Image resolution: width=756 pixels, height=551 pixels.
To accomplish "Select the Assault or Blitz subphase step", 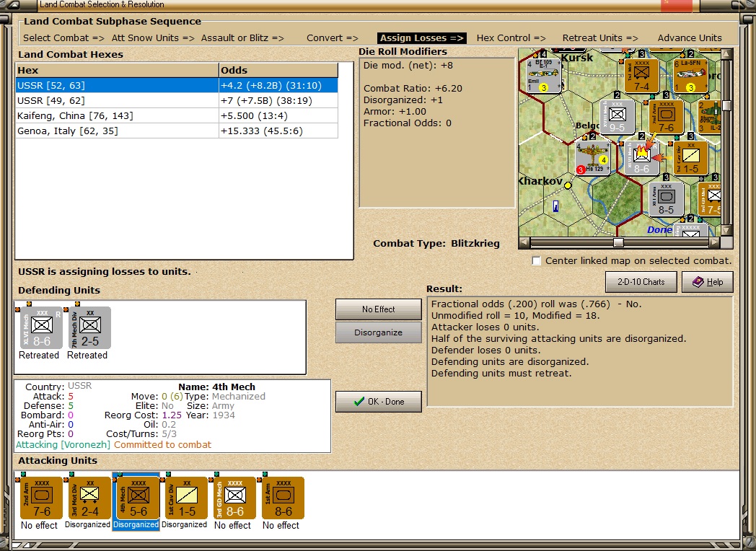I will pyautogui.click(x=242, y=38).
